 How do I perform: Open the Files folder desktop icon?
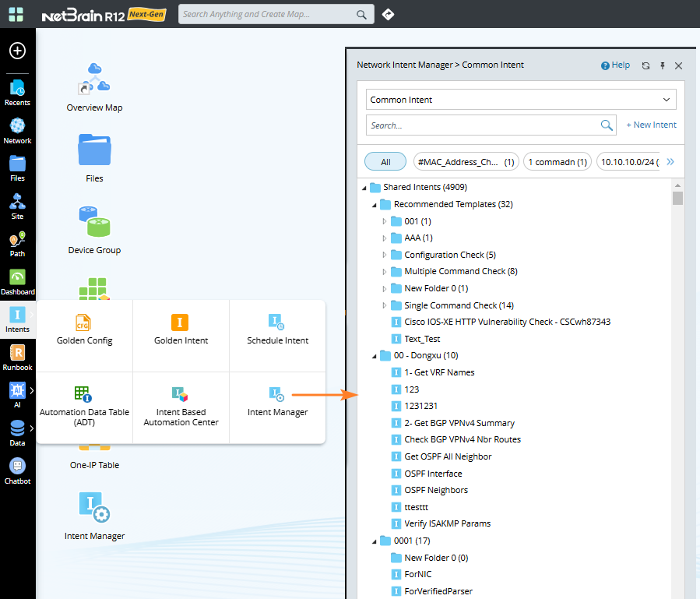(x=94, y=158)
